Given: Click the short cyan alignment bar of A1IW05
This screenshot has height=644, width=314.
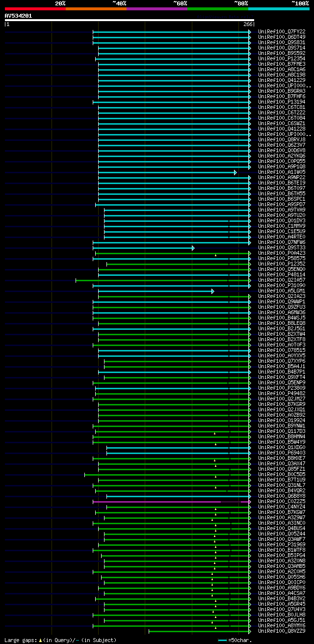Looking at the screenshot, I should click(x=167, y=172).
